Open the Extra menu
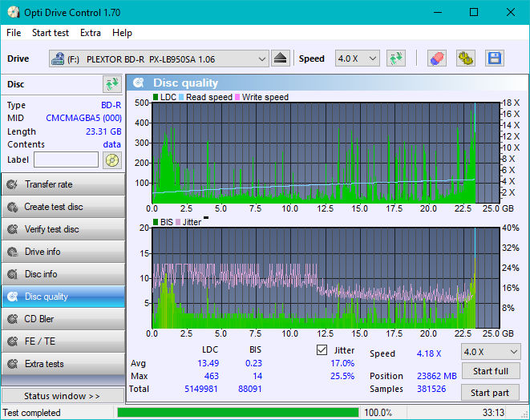Viewport: 530px width, 420px height. [91, 33]
